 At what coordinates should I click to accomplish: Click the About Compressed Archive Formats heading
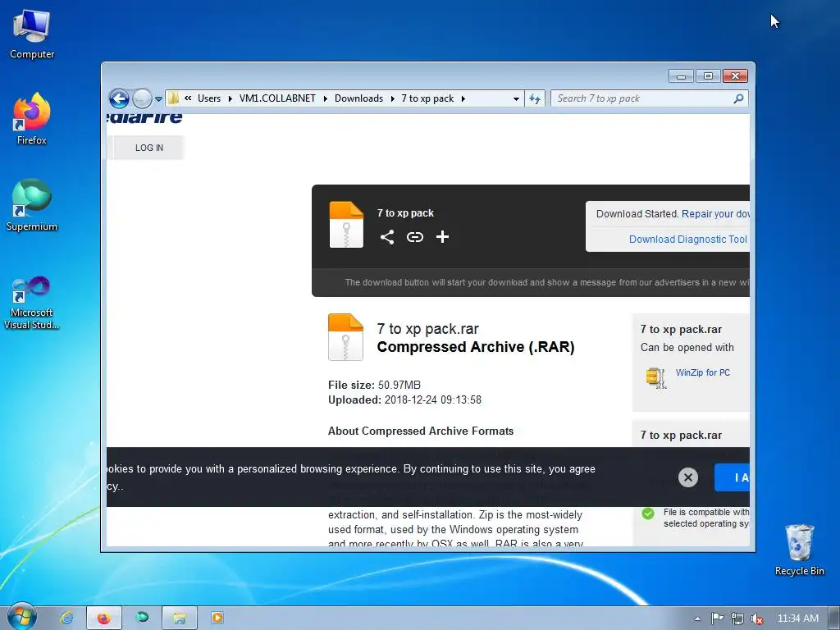[x=421, y=431]
